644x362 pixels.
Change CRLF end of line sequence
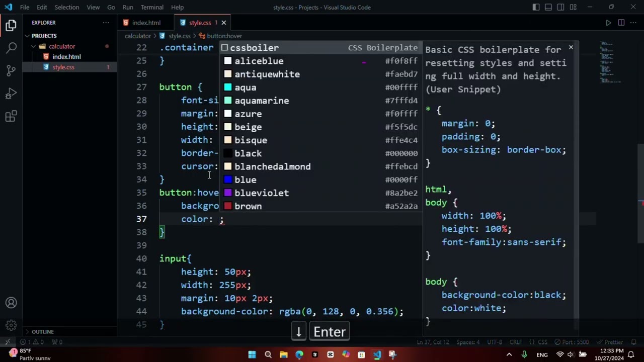pyautogui.click(x=516, y=342)
